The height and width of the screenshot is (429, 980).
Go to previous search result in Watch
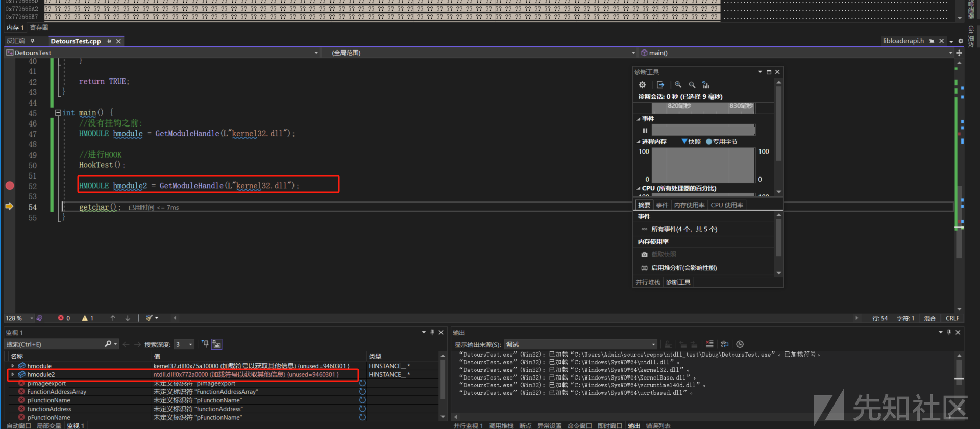(126, 344)
